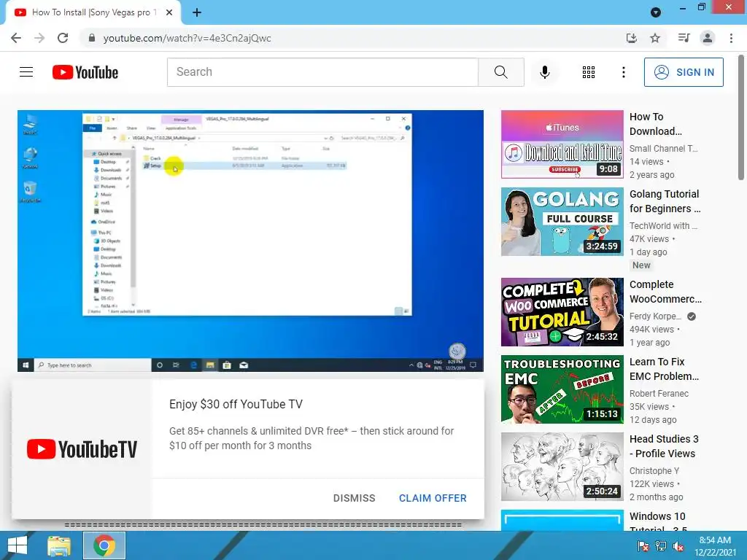The height and width of the screenshot is (560, 747).
Task: Open 'Head Studies 3 - Profile Views' title
Action: (x=664, y=446)
